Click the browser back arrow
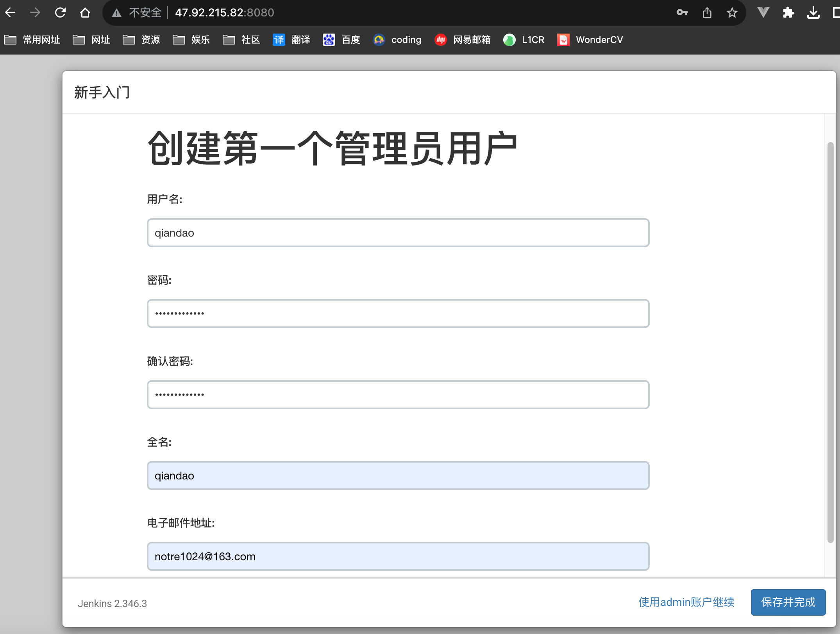This screenshot has height=634, width=840. [11, 12]
